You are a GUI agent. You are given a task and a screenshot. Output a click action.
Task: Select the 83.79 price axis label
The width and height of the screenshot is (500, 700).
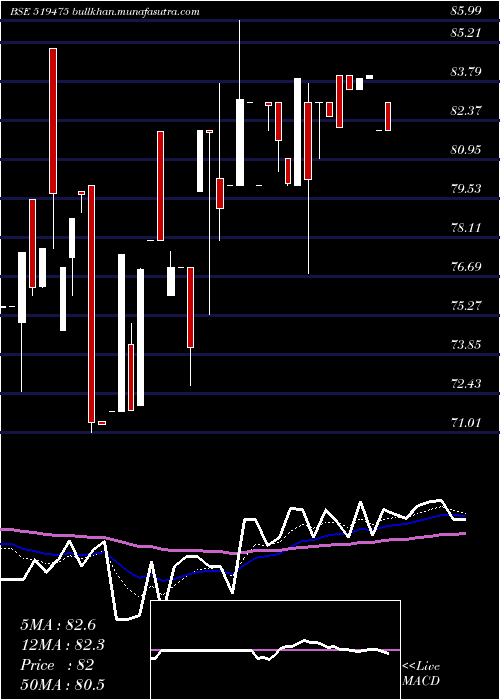coord(466,71)
